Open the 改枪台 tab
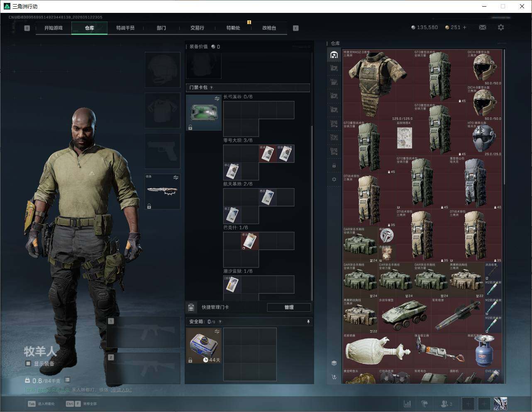 (269, 28)
